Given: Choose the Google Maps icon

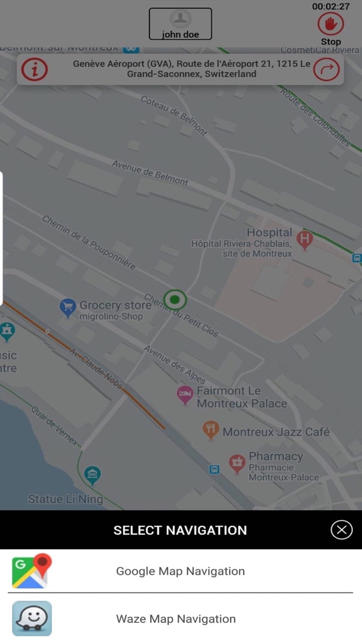Looking at the screenshot, I should tap(32, 571).
